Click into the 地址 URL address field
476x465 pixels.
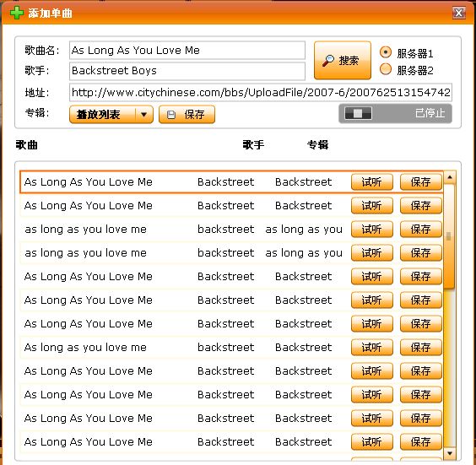pyautogui.click(x=261, y=92)
